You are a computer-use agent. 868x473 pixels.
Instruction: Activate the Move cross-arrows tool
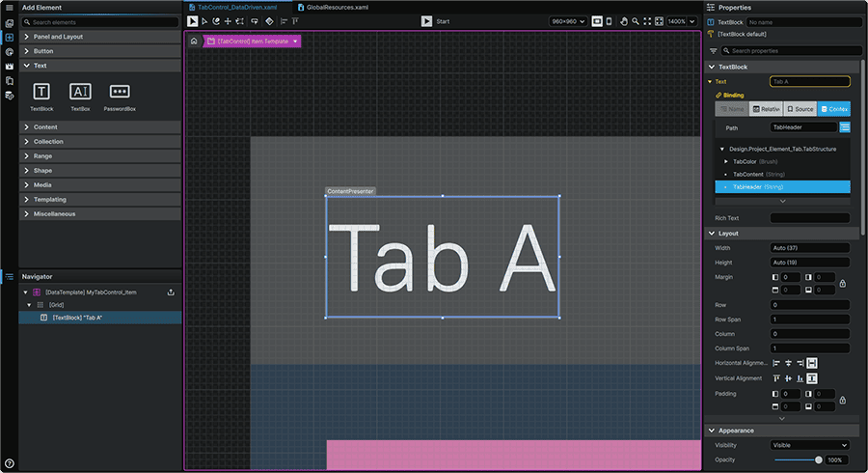[228, 21]
